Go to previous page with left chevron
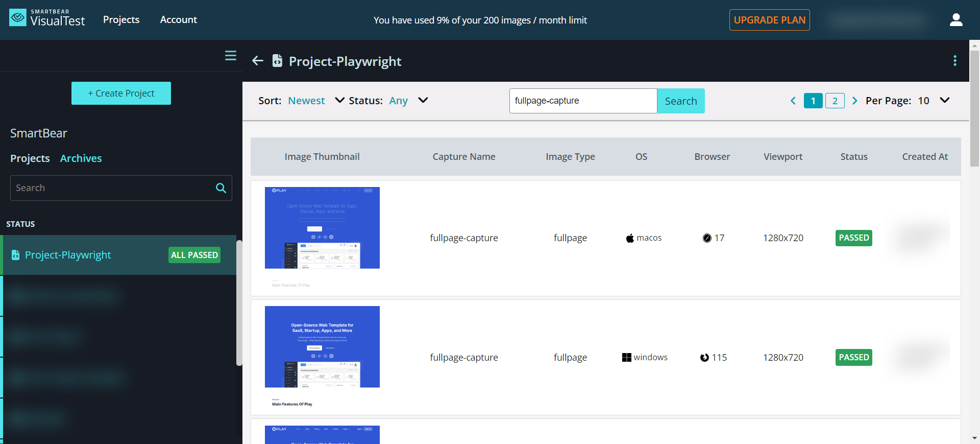Viewport: 980px width, 444px height. (x=793, y=101)
